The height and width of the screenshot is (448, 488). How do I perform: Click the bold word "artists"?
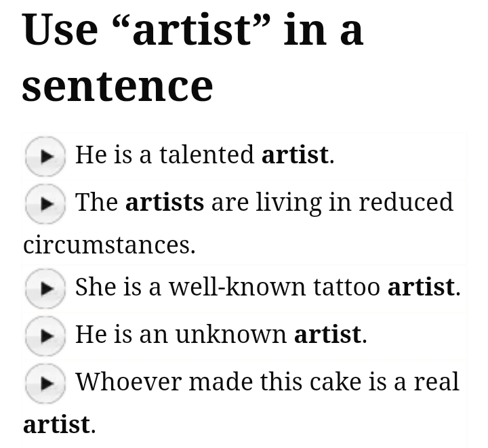coord(165,203)
